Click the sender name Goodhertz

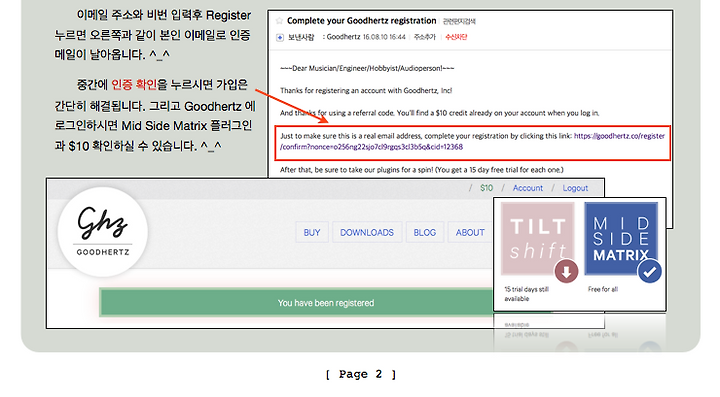343,37
